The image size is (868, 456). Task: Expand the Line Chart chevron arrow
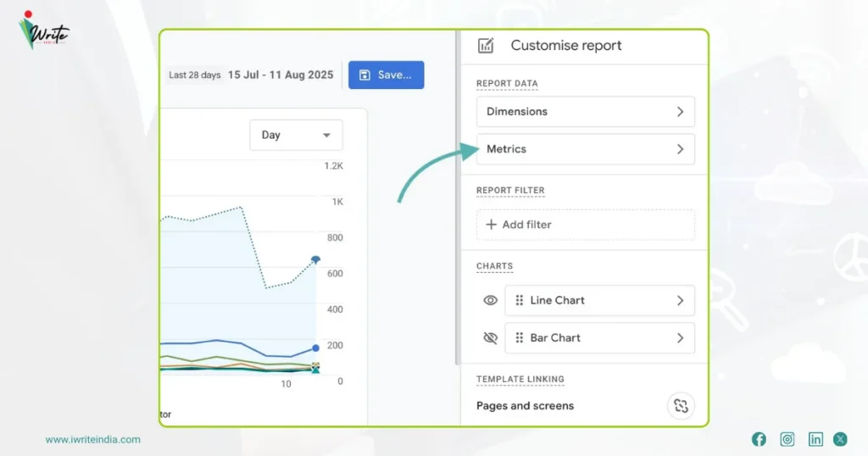[x=681, y=301]
